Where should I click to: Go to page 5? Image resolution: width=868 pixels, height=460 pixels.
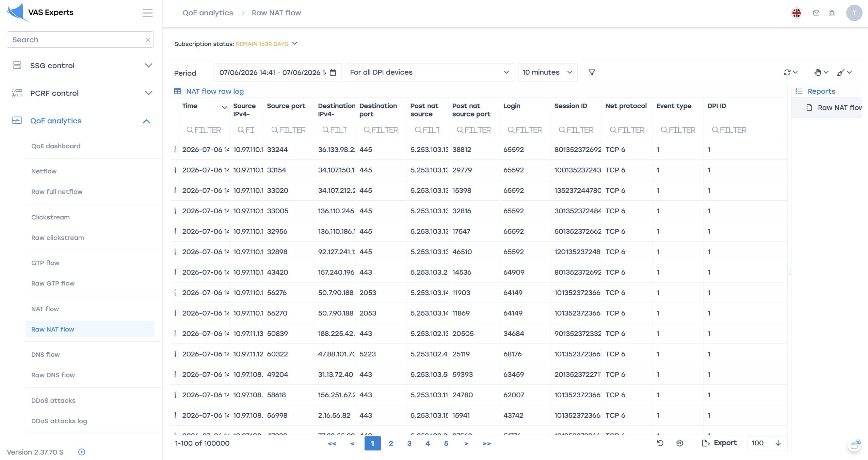446,443
